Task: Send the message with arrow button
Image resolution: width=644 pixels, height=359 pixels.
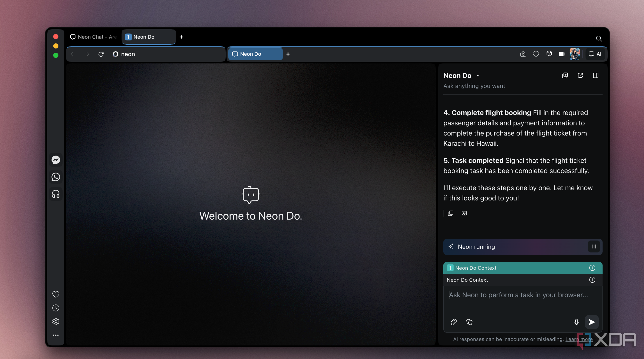Action: tap(591, 322)
